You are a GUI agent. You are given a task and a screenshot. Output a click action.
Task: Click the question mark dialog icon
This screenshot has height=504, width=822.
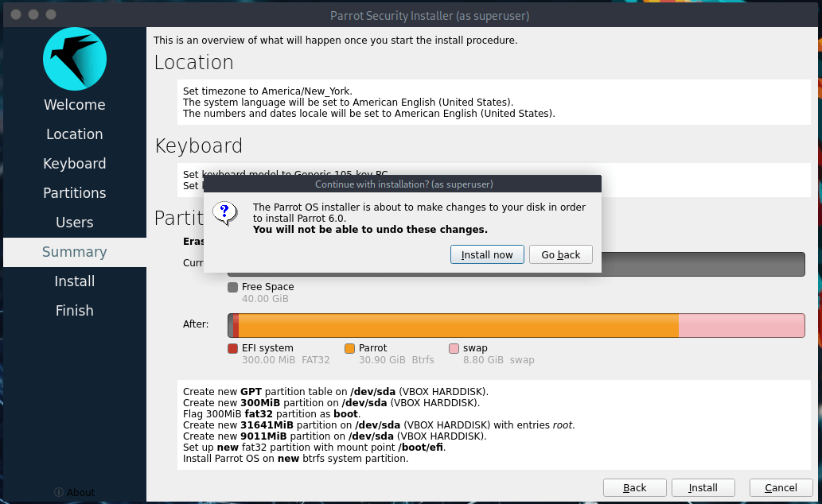[226, 212]
